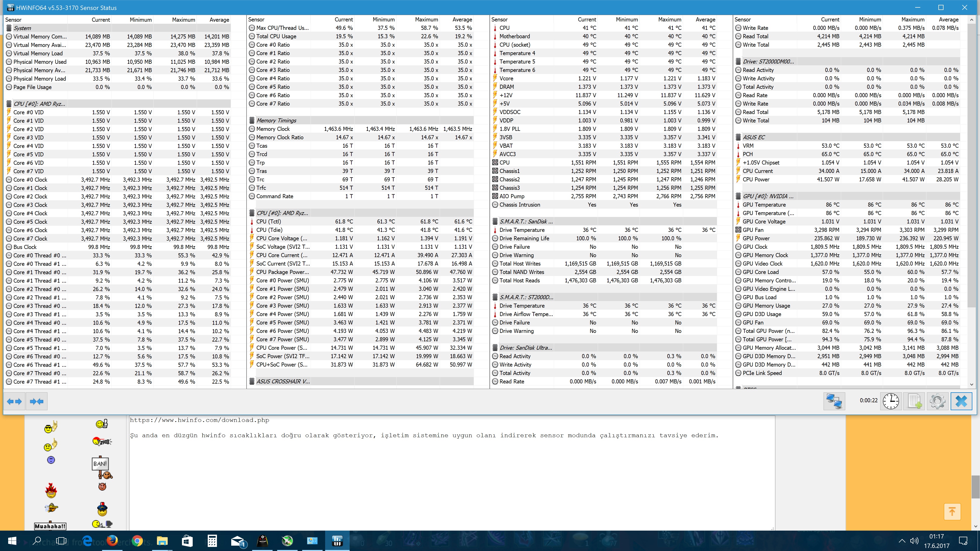Click the thermometer icon beside Motherboard
This screenshot has height=551, width=980.
(x=495, y=36)
